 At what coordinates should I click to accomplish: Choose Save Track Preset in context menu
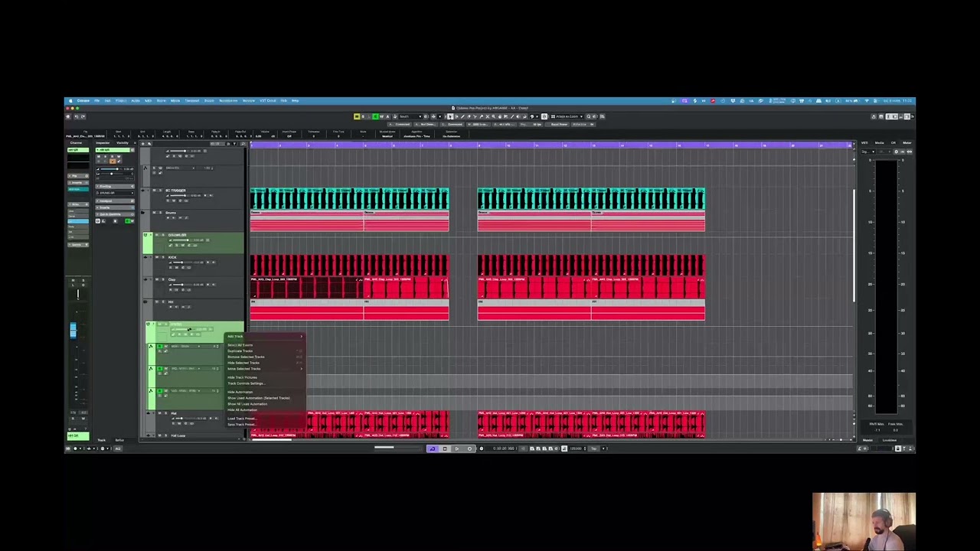[242, 425]
